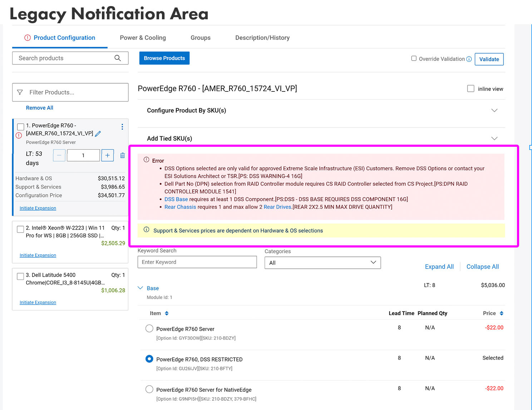Enable Override Validation checkbox
Viewport: 532px width, 410px height.
coord(414,58)
